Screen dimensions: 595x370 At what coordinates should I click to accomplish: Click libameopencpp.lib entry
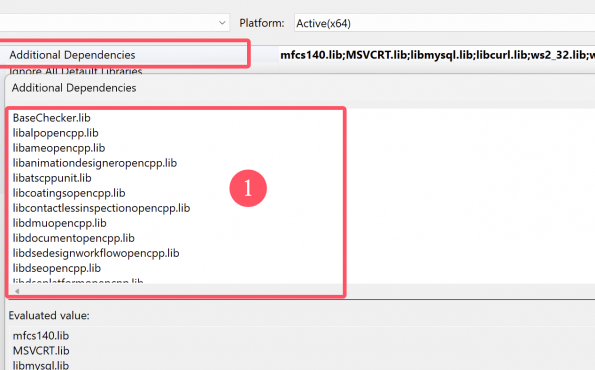pyautogui.click(x=59, y=148)
